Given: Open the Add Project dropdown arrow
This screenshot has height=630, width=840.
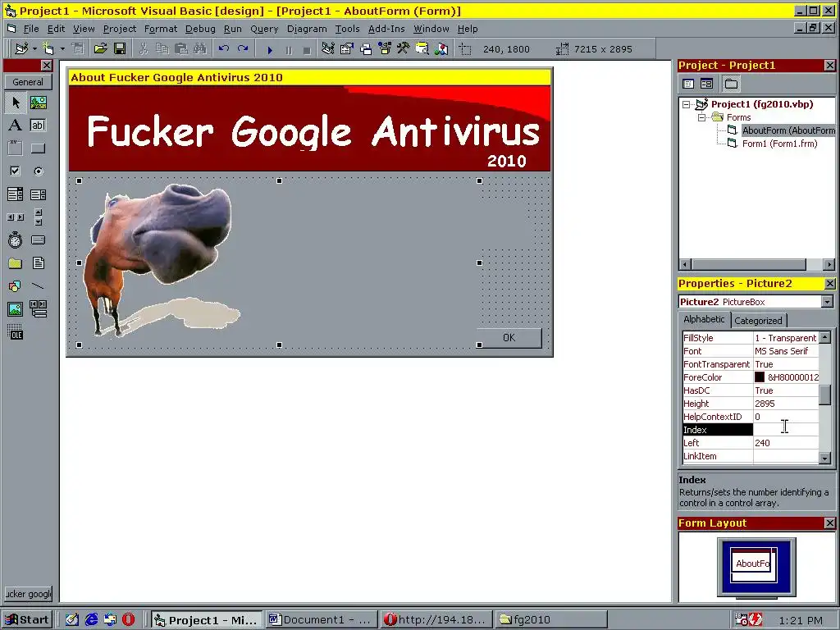Looking at the screenshot, I should 34,48.
